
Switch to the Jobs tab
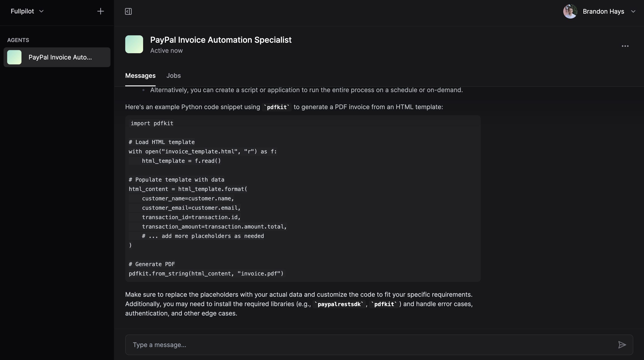pos(174,76)
